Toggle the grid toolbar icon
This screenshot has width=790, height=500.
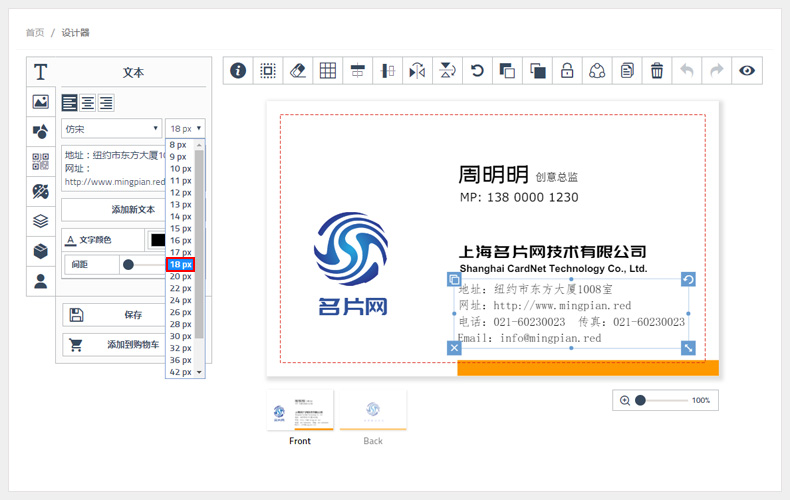tap(327, 71)
